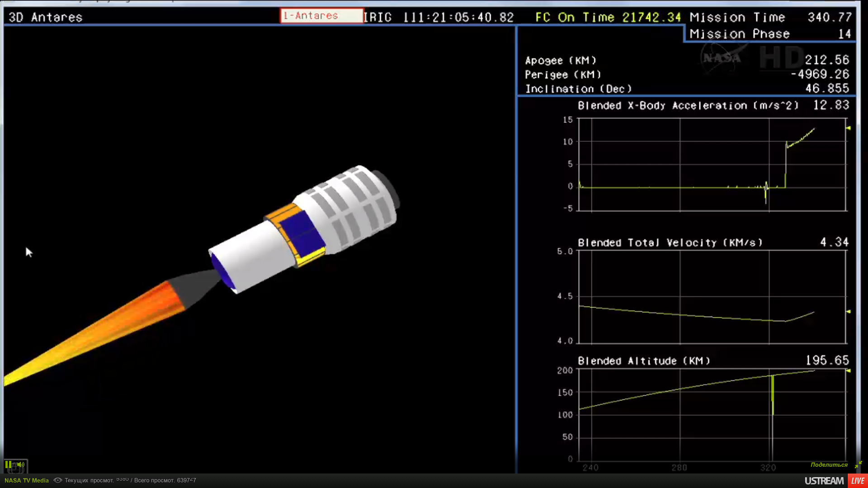Click the Inclination value 46.855
Screen dimensions: 868x488
coord(827,88)
